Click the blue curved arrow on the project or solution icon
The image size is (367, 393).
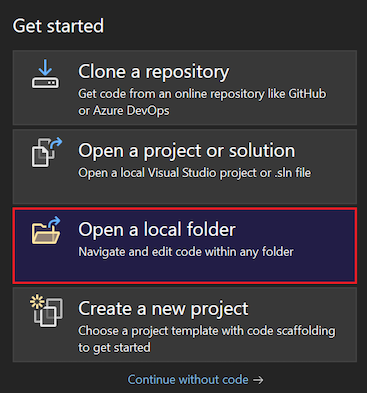coord(56,143)
